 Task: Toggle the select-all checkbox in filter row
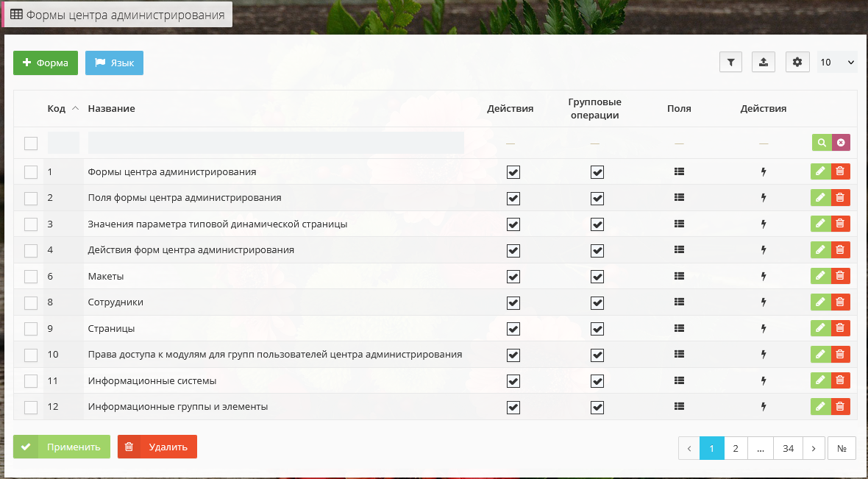click(x=31, y=143)
